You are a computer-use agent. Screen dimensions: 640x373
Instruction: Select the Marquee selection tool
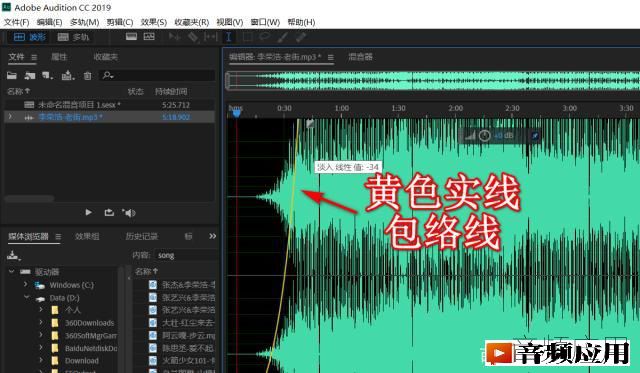pyautogui.click(x=247, y=37)
